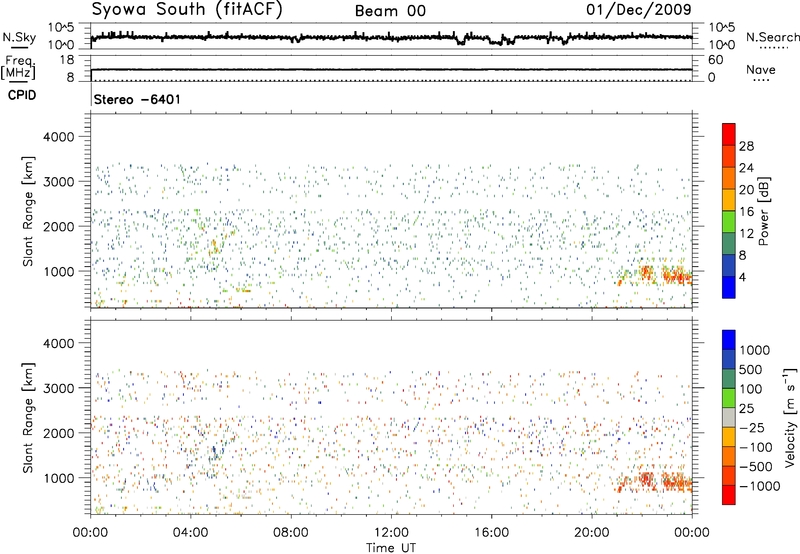
Task: Click the red top segment of Power colorbar
Action: pos(729,134)
